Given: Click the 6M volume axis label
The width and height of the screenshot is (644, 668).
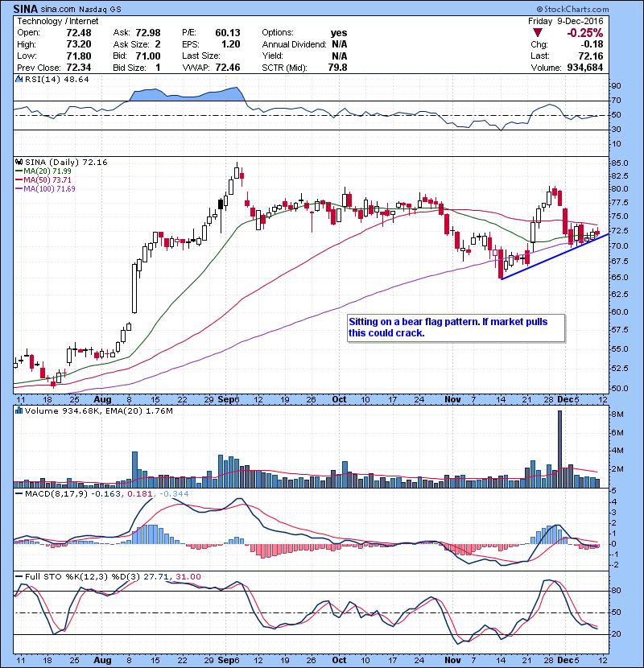Looking at the screenshot, I should (617, 433).
